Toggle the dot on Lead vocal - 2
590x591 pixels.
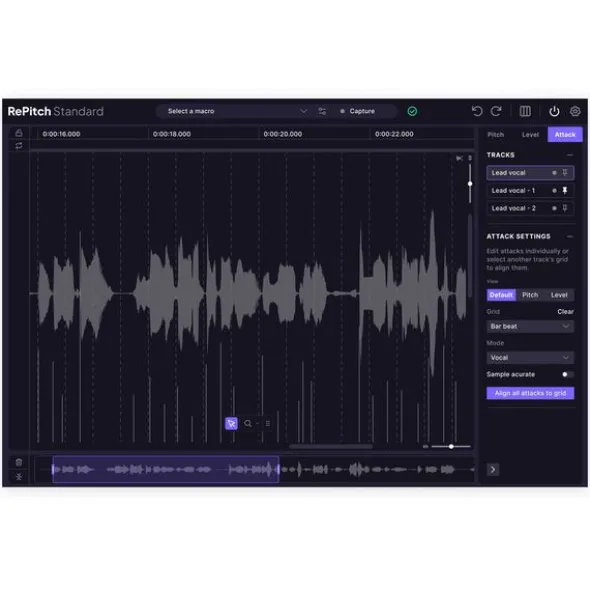pyautogui.click(x=554, y=208)
